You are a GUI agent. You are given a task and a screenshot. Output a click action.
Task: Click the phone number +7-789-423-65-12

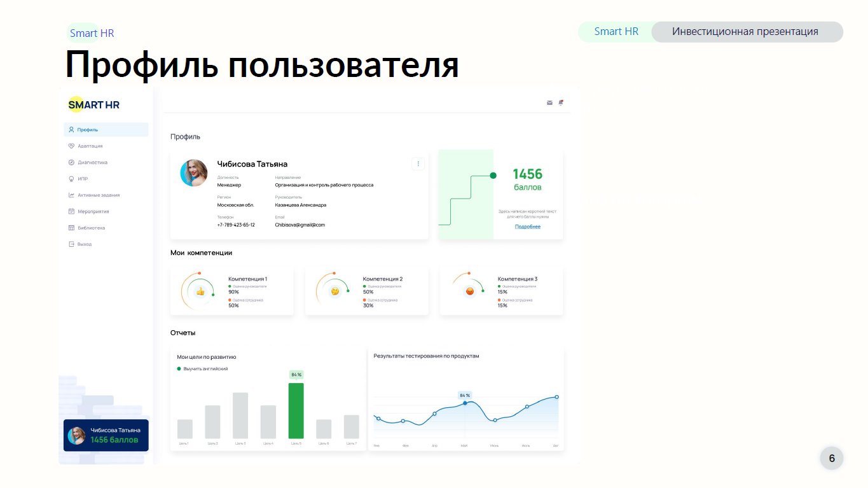(236, 225)
